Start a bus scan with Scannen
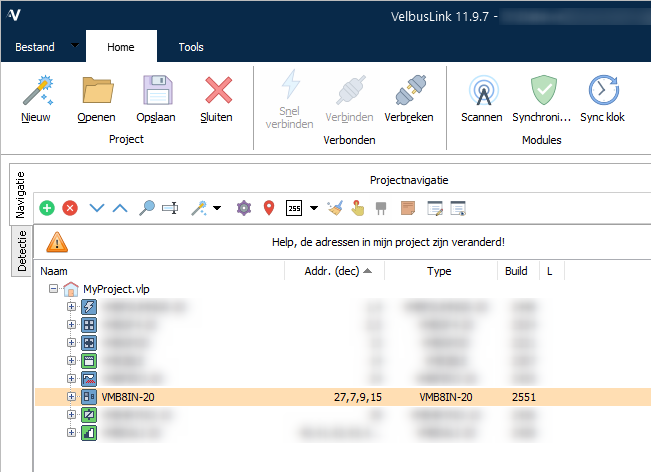 482,99
